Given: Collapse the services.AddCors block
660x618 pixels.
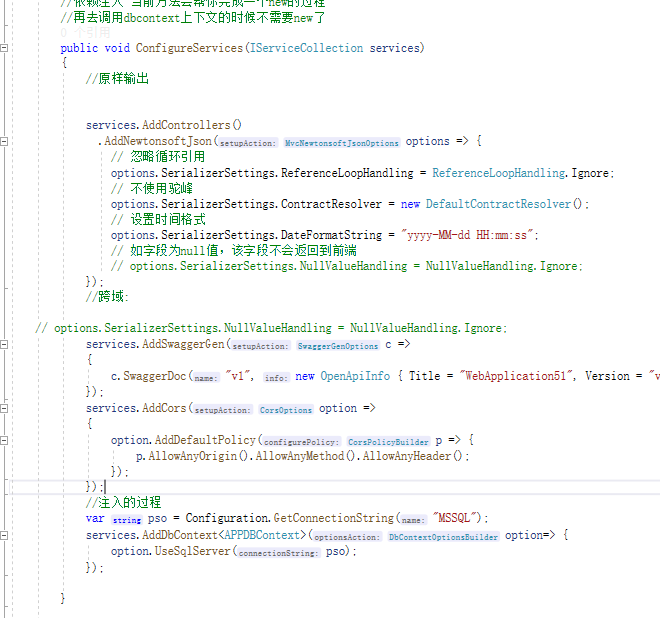Looking at the screenshot, I should 4,408.
